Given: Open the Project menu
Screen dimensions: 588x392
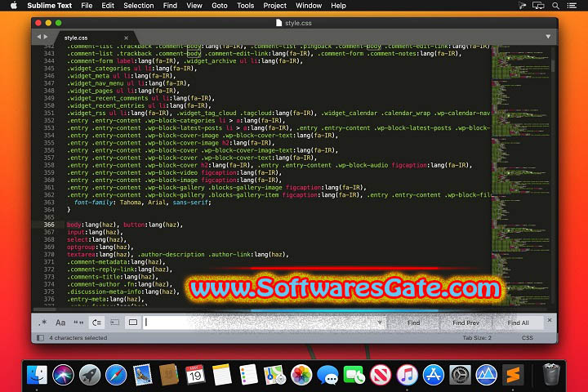Looking at the screenshot, I should (x=274, y=6).
